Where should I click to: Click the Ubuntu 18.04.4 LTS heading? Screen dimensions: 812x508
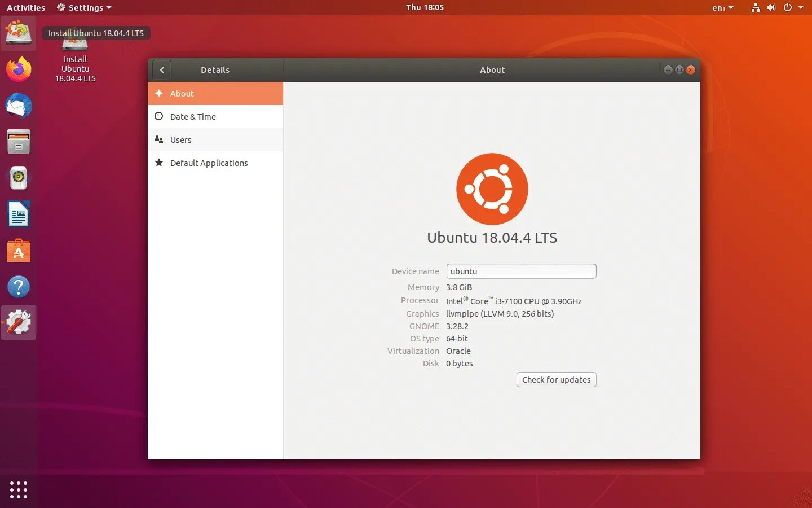(492, 238)
